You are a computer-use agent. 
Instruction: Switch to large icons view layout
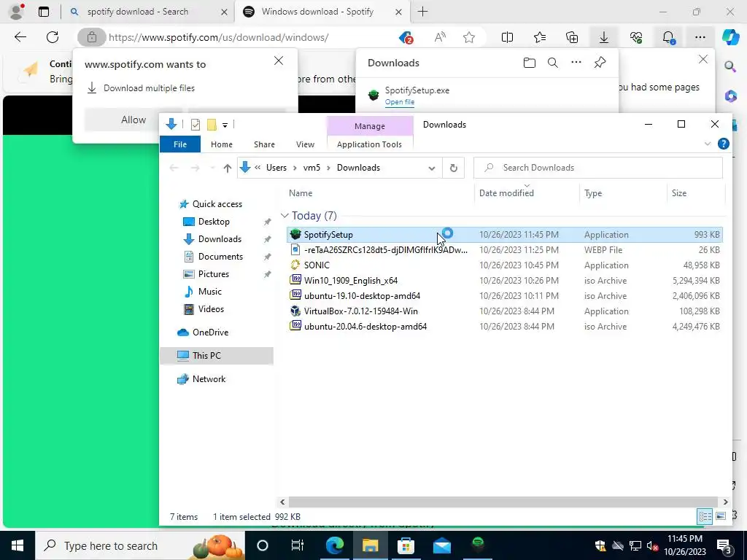point(721,516)
